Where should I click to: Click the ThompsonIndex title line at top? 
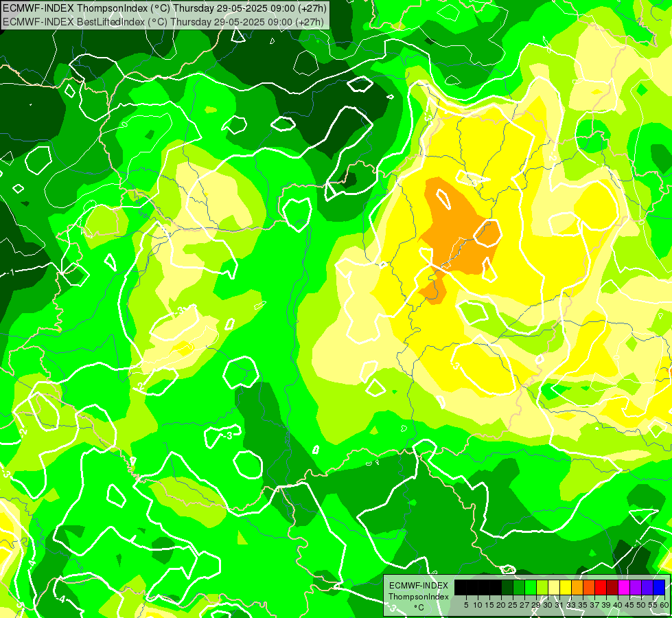tap(165, 8)
